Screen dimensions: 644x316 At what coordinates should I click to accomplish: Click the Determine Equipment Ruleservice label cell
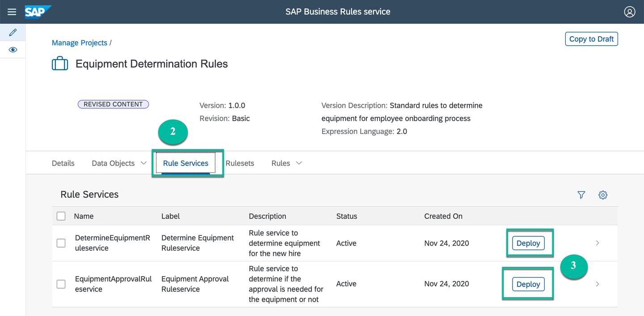[x=198, y=243]
